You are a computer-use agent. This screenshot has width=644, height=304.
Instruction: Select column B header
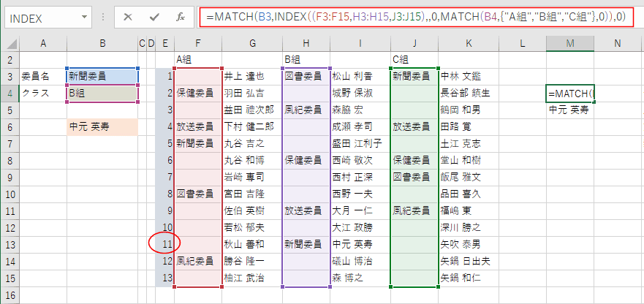tap(102, 44)
